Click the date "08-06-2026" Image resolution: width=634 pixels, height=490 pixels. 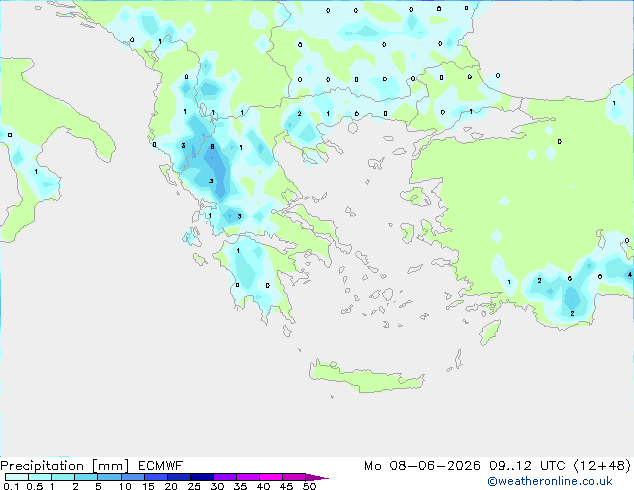pyautogui.click(x=435, y=466)
